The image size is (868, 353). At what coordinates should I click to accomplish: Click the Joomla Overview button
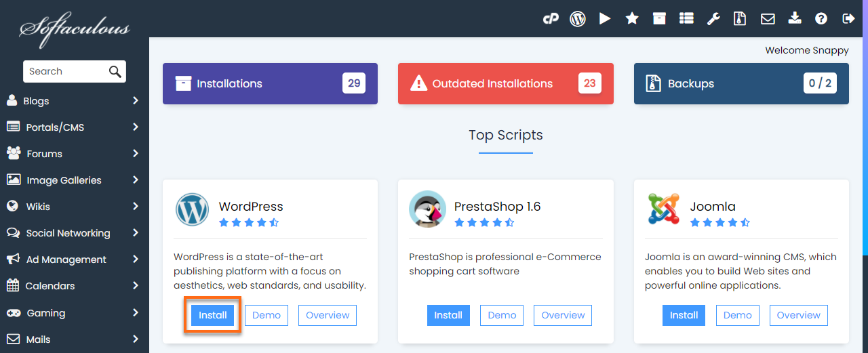[x=798, y=315]
